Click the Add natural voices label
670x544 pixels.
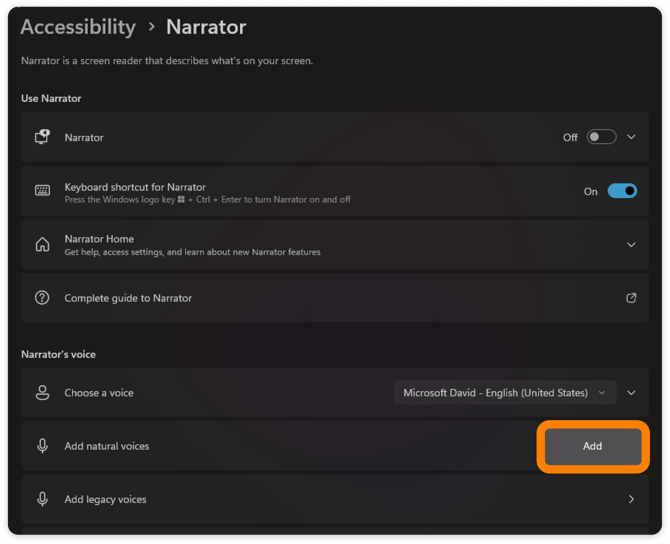pos(107,446)
